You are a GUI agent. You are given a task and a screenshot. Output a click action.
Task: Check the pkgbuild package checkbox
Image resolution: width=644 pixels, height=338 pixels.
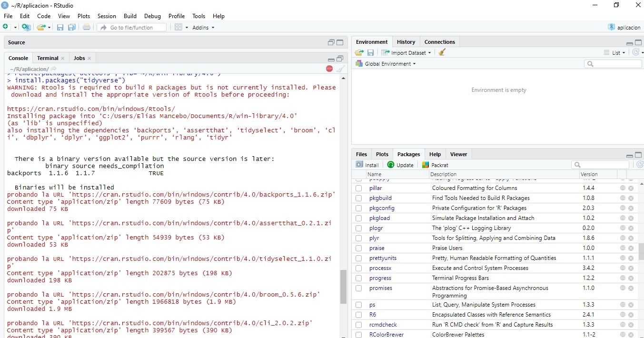(359, 198)
